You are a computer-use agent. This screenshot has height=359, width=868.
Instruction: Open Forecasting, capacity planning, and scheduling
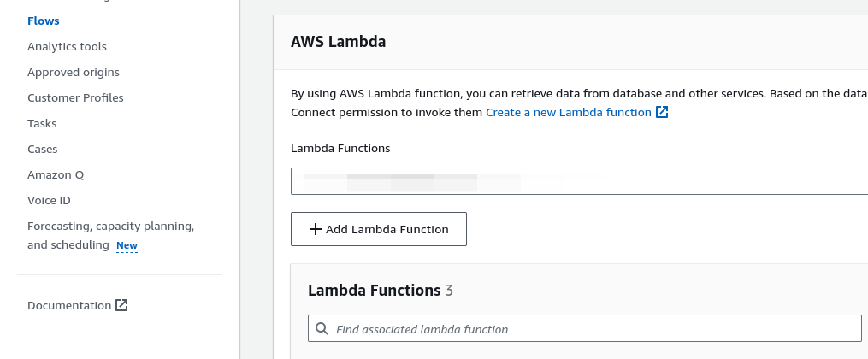[x=110, y=227]
